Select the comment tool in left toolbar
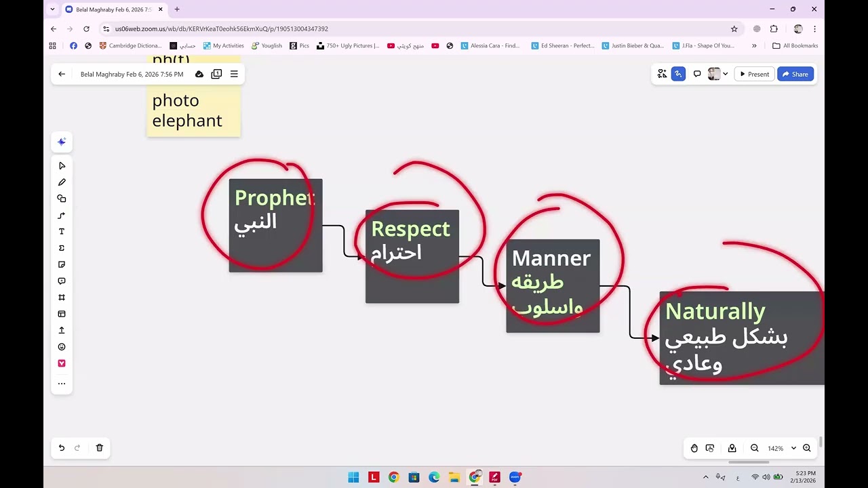This screenshot has width=868, height=488. tap(62, 281)
